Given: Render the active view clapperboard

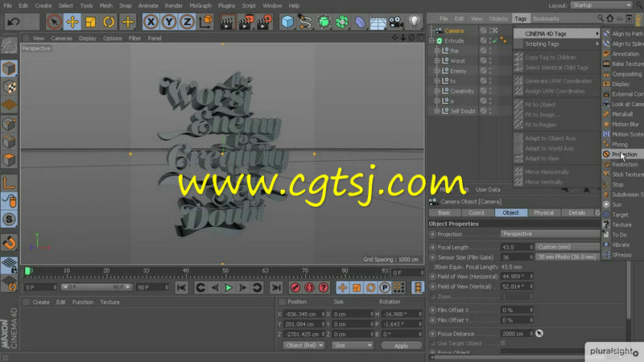Looking at the screenshot, I should [226, 22].
